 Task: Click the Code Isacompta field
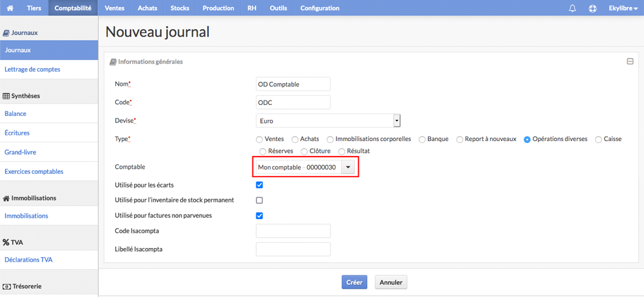tap(293, 231)
